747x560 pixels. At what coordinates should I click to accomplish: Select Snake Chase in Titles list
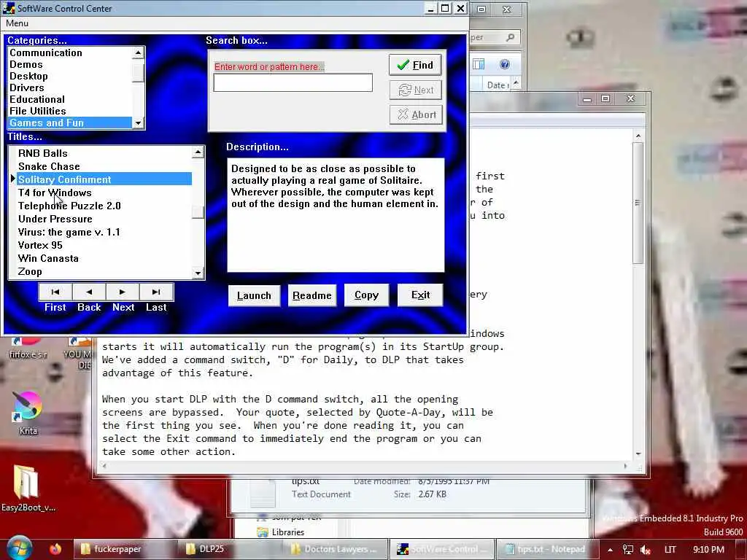click(104, 167)
